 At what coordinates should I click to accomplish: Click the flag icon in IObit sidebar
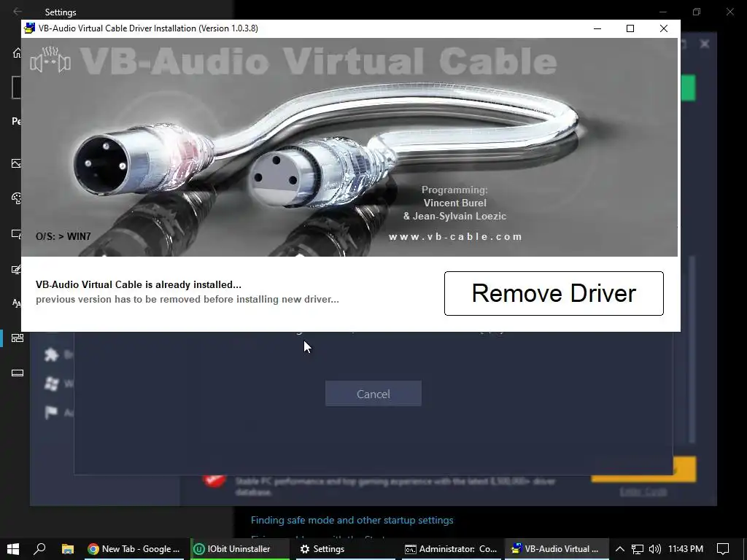point(51,412)
